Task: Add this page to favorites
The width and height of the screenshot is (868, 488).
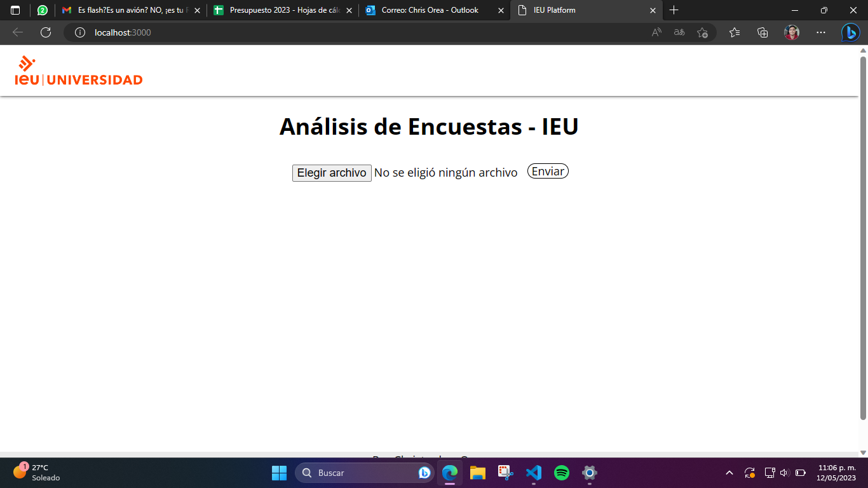Action: click(x=702, y=32)
